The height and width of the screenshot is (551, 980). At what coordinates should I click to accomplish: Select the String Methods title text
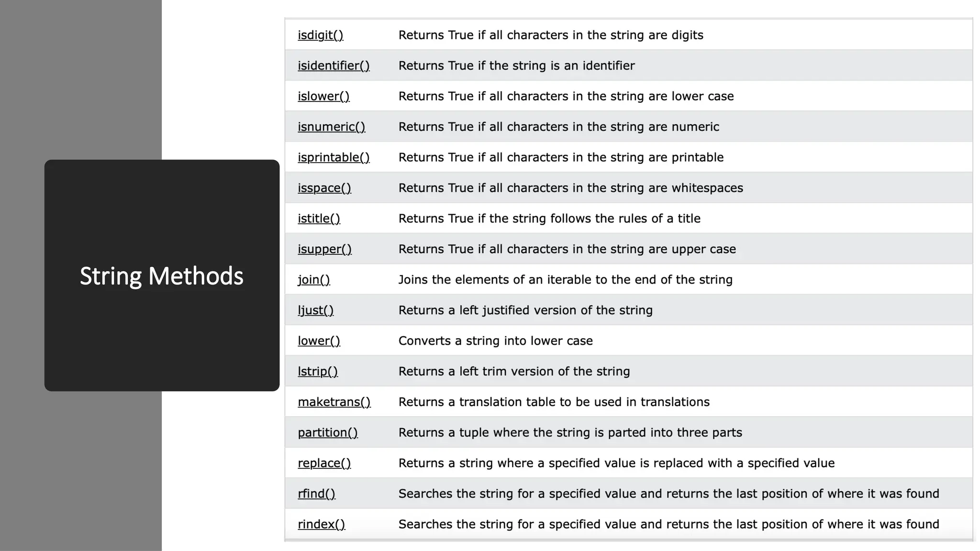(162, 276)
